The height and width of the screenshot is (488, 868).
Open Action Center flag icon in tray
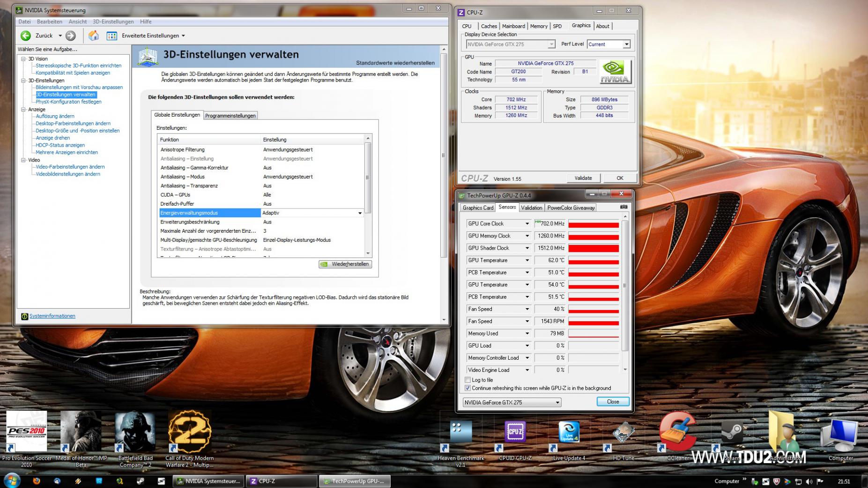pyautogui.click(x=820, y=481)
